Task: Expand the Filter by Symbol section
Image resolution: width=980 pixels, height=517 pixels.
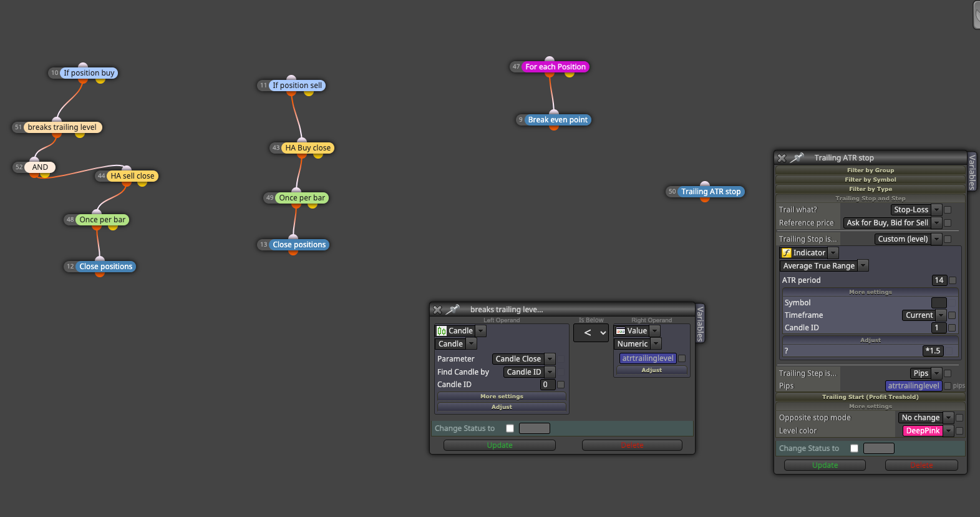Action: [870, 180]
